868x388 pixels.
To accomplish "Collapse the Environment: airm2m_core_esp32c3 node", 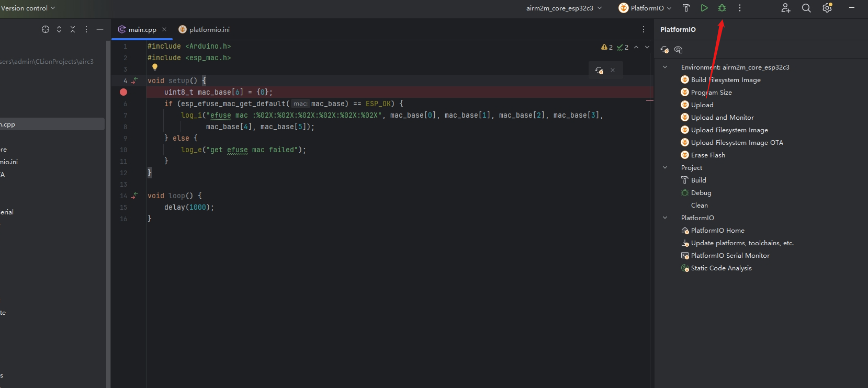I will (x=665, y=67).
